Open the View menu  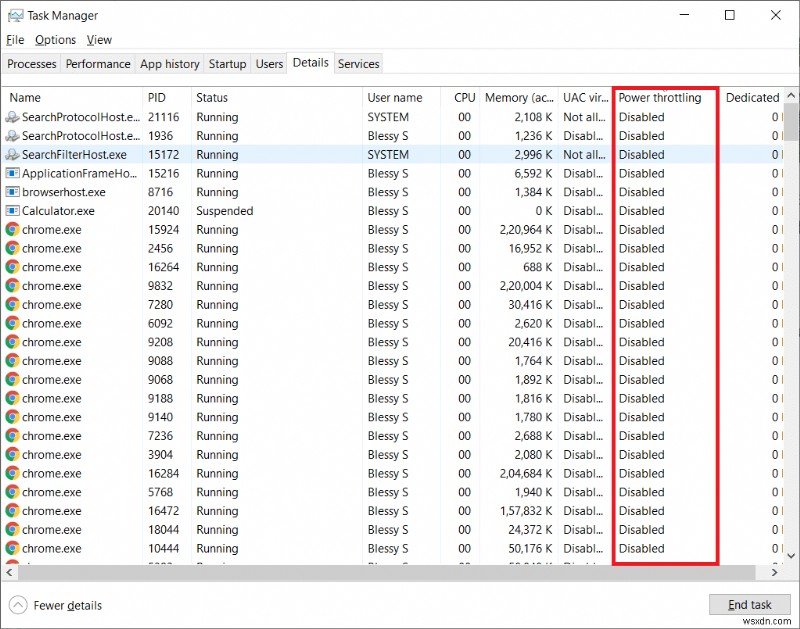[x=99, y=39]
